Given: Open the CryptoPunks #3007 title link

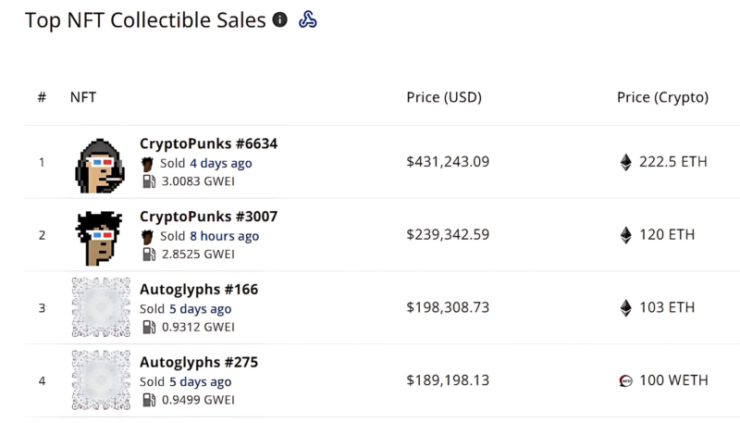Looking at the screenshot, I should tap(208, 216).
